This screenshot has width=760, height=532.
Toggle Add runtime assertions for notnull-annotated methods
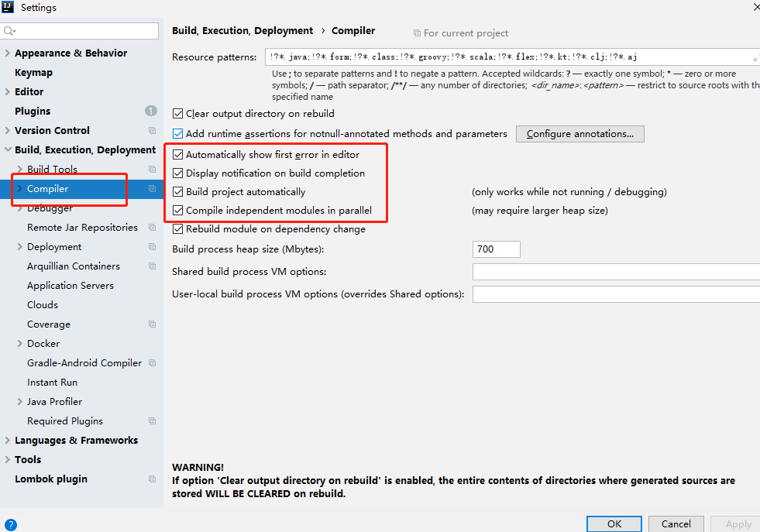click(x=178, y=134)
